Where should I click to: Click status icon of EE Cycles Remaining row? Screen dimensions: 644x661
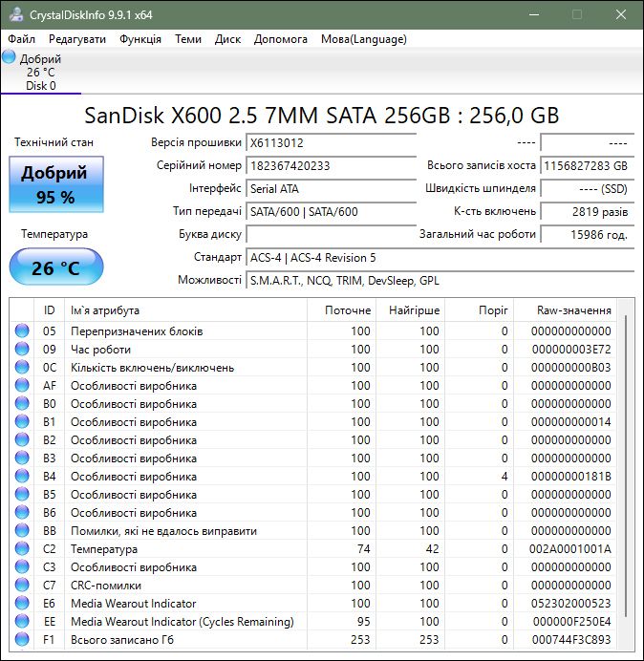[22, 622]
